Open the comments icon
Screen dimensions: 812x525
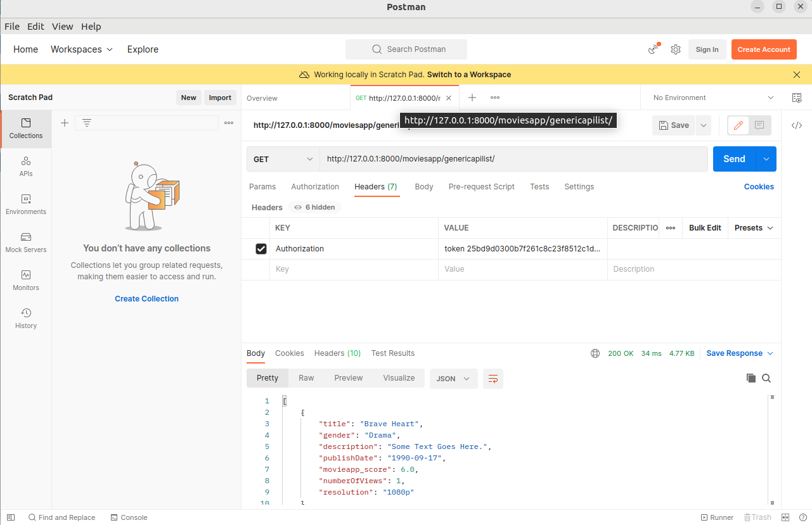click(759, 125)
